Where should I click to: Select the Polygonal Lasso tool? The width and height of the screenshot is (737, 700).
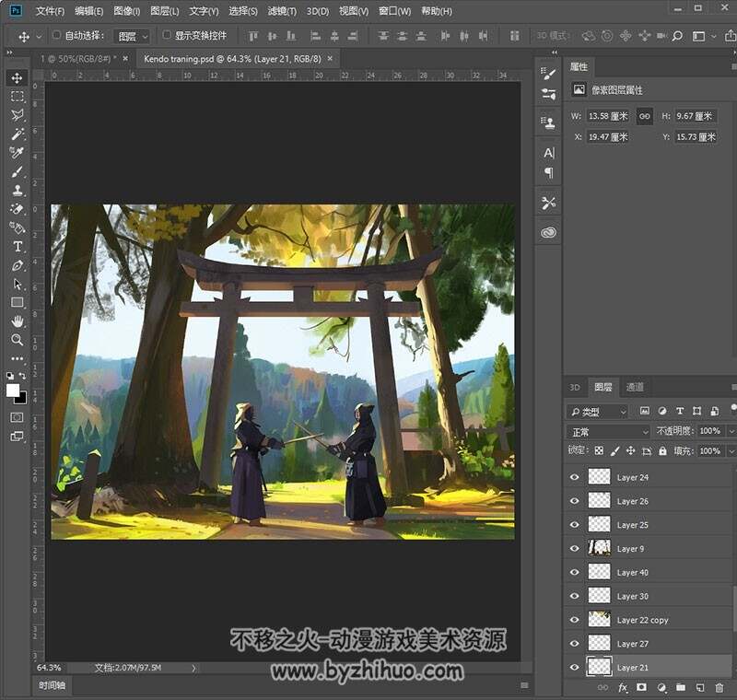[18, 115]
